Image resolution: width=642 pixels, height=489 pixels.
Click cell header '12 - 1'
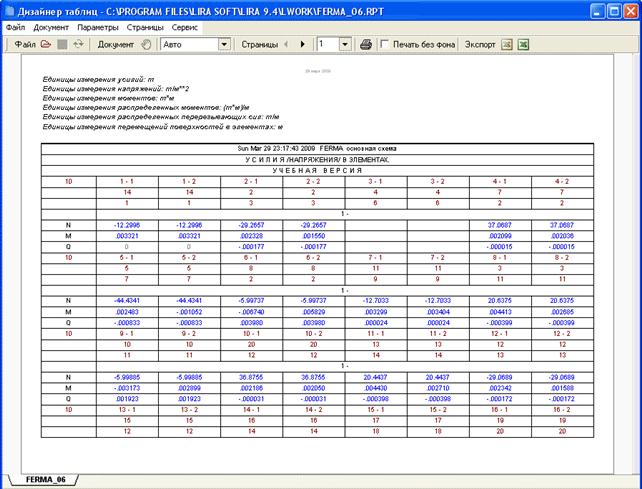pyautogui.click(x=500, y=334)
